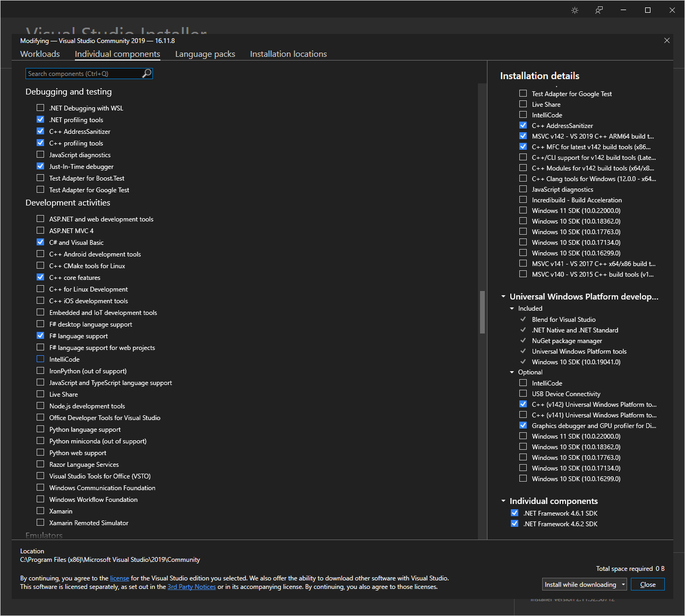
Task: Check Windows Workflow Foundation
Action: (x=40, y=499)
